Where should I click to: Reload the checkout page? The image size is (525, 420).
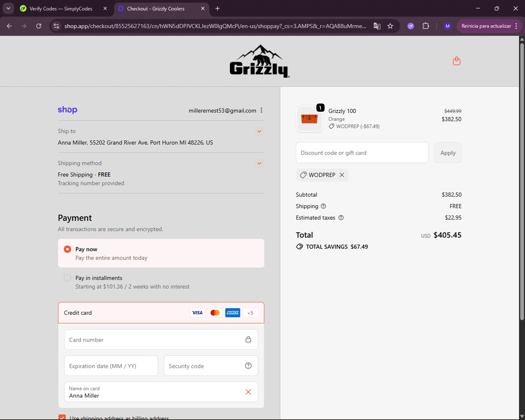pyautogui.click(x=39, y=26)
